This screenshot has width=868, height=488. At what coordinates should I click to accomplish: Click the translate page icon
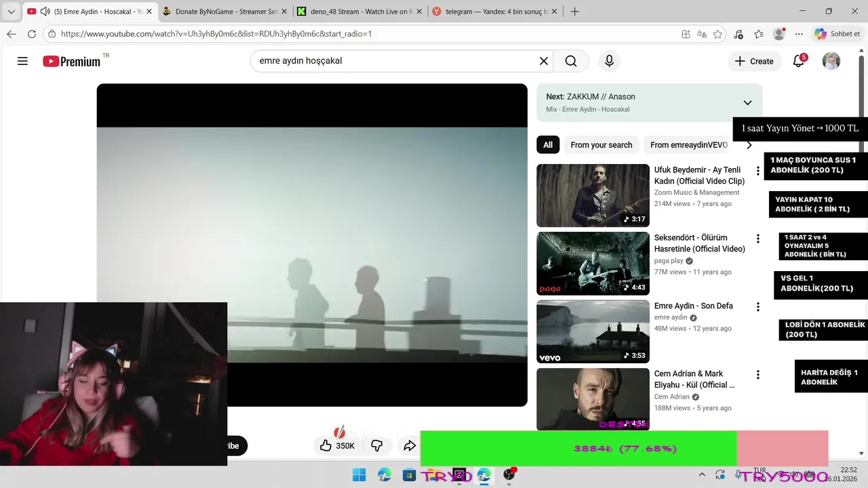pyautogui.click(x=702, y=34)
